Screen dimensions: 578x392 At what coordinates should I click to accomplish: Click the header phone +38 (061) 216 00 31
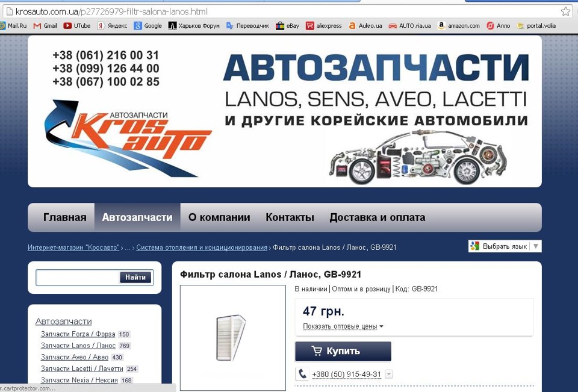coord(106,55)
